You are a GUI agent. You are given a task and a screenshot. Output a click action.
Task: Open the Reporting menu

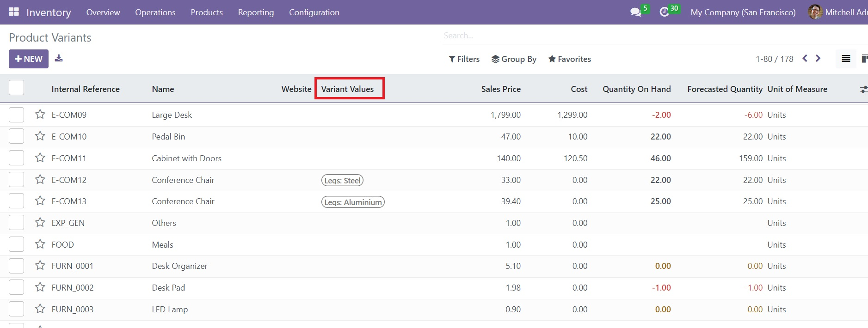(256, 12)
